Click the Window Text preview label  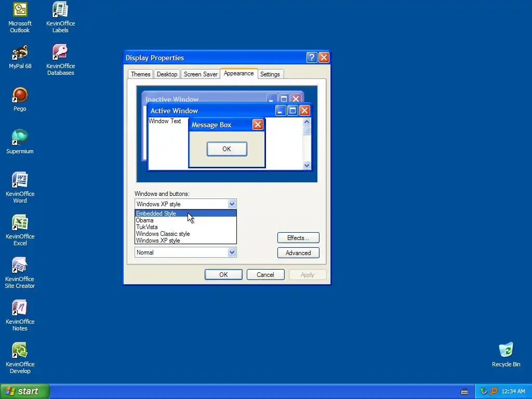[165, 121]
